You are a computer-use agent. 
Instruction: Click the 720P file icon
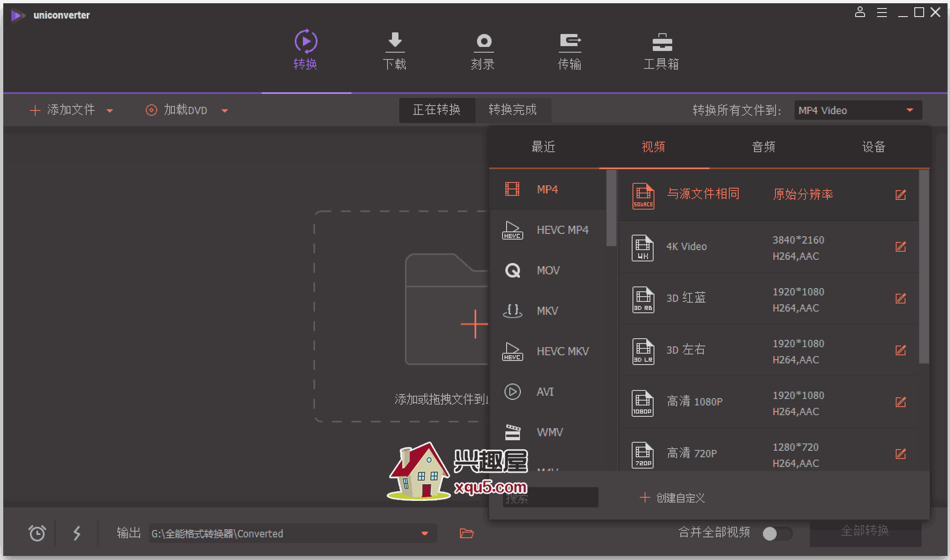click(x=643, y=455)
